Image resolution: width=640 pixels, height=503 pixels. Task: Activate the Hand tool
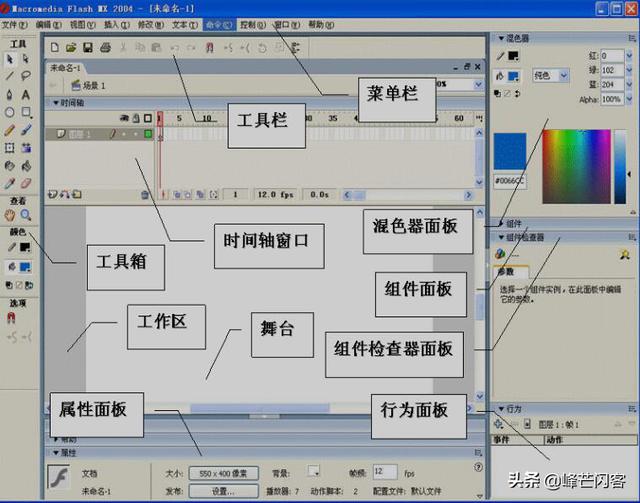click(10, 215)
